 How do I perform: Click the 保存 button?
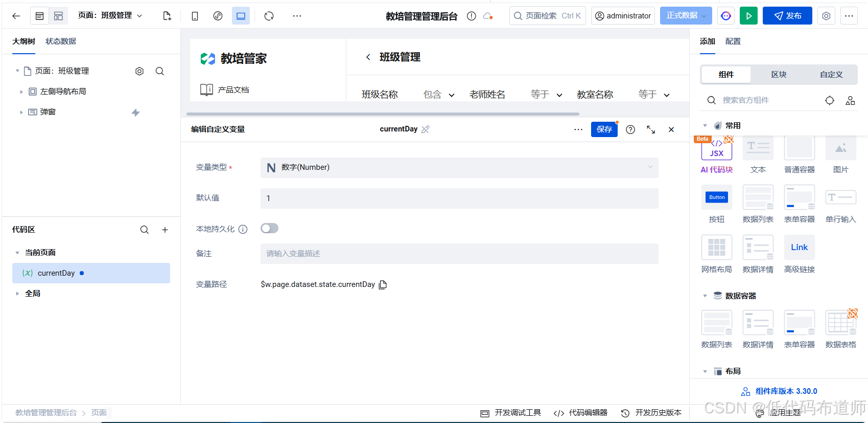coord(604,129)
